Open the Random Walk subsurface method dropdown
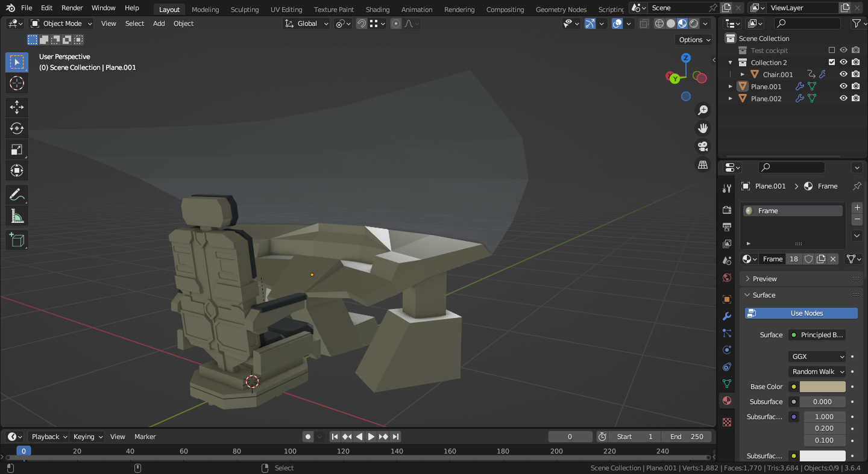This screenshot has width=868, height=474. [817, 372]
